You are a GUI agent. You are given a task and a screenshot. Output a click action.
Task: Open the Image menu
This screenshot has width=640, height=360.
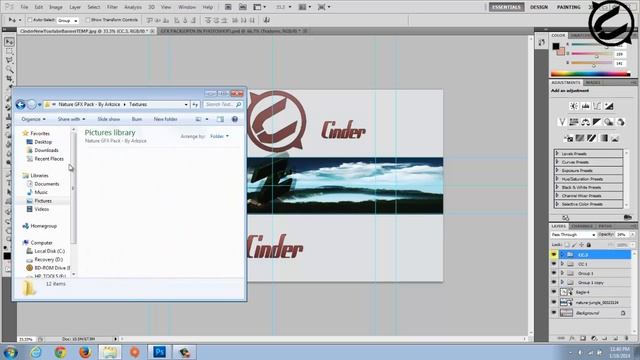pos(56,7)
